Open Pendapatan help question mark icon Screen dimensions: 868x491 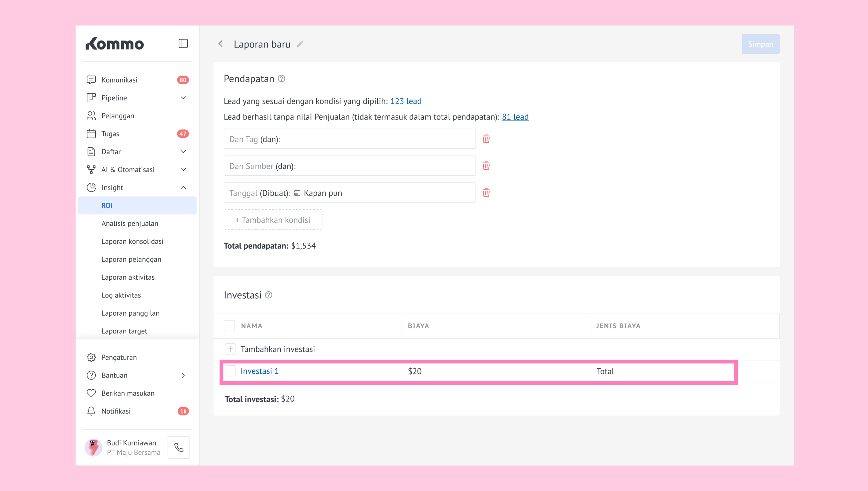[x=281, y=78]
